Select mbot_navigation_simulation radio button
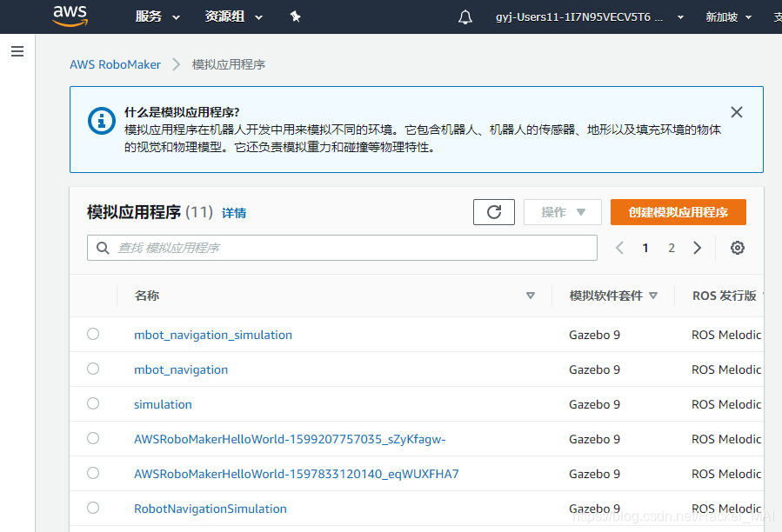The height and width of the screenshot is (532, 782). [93, 334]
